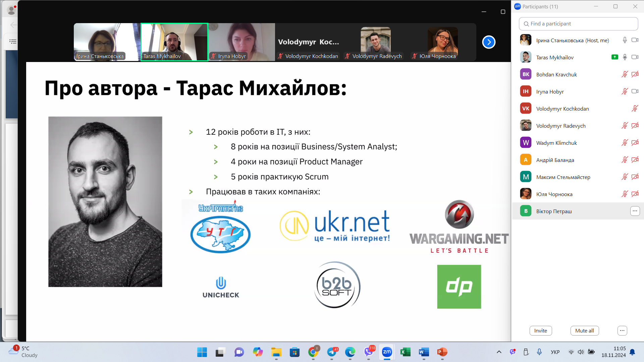Show hidden icons in the system tray
Viewport: 644px width, 362px height.
click(499, 352)
